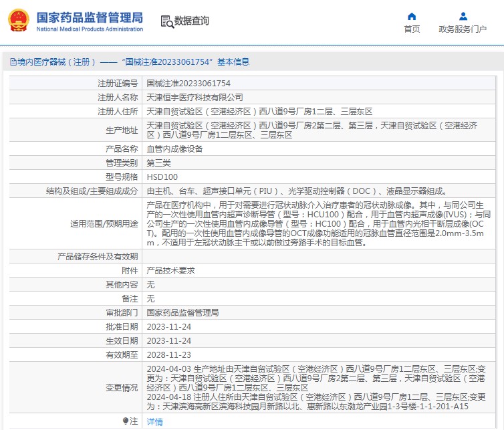Click the management category 第三类 value
504x430 pixels.
pyautogui.click(x=158, y=163)
